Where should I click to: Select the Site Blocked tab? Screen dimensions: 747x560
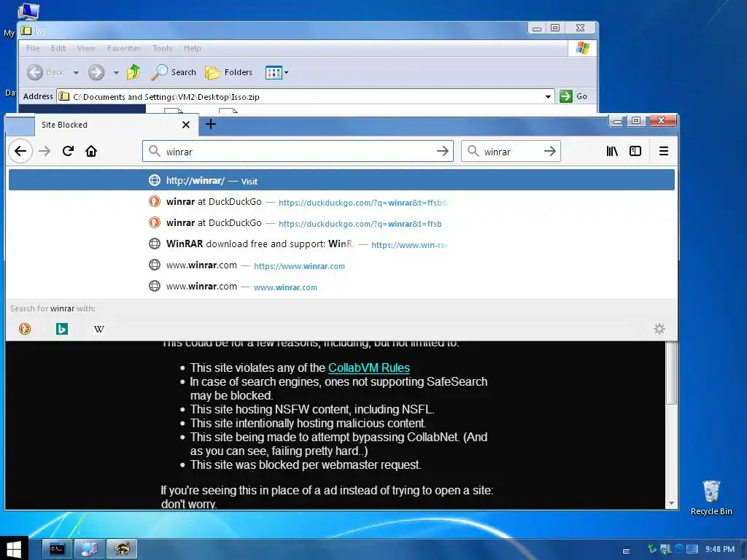click(115, 125)
